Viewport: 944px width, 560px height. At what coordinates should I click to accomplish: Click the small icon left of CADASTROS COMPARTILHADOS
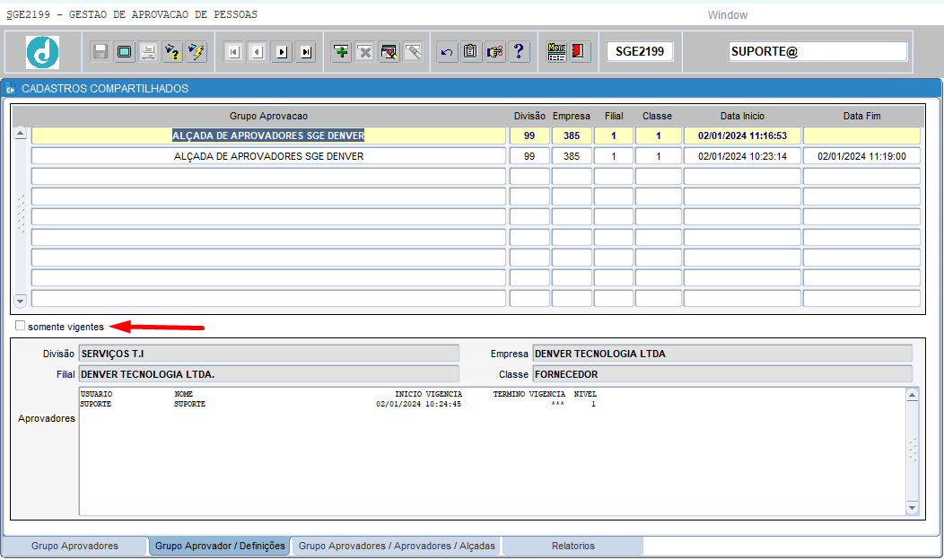[10, 89]
